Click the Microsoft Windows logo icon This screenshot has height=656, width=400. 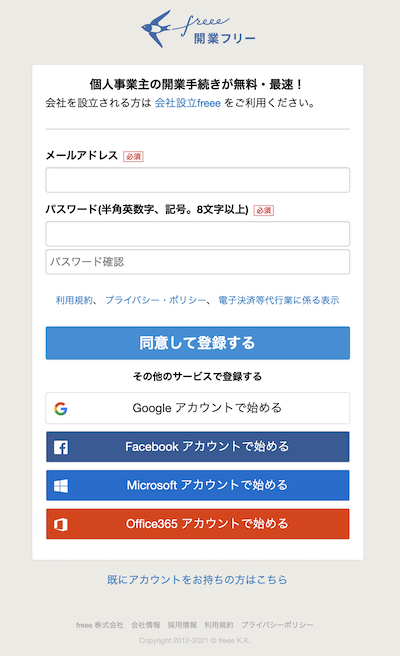[61, 486]
